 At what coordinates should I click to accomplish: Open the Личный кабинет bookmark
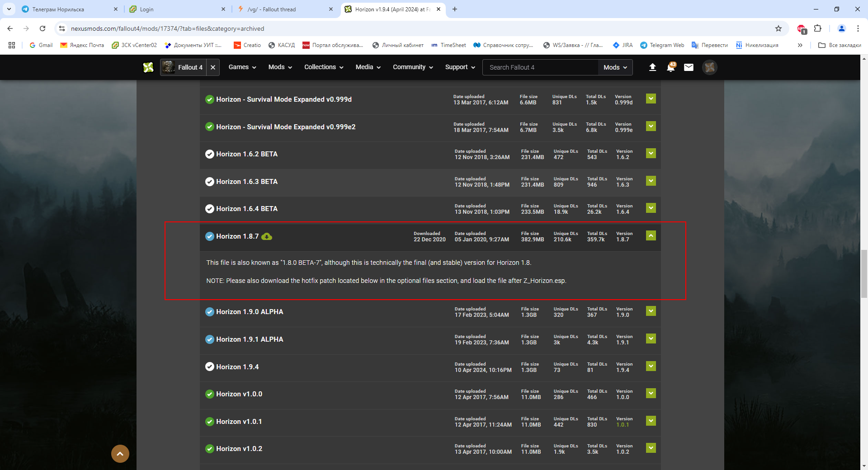398,45
